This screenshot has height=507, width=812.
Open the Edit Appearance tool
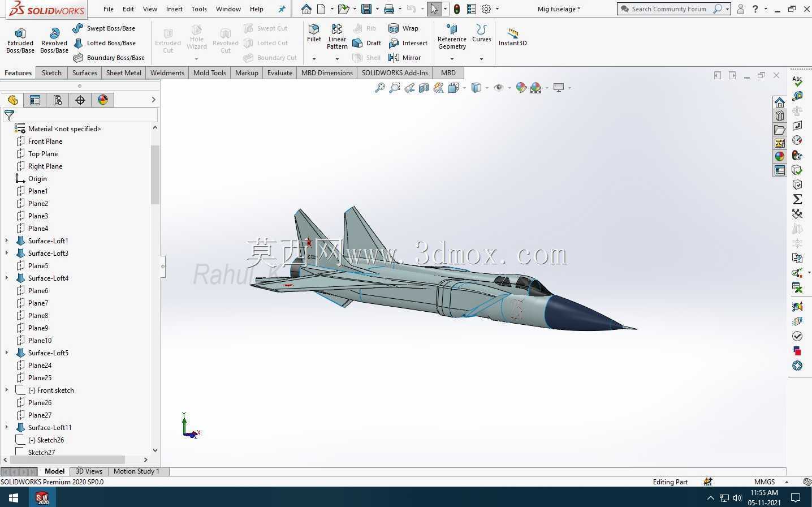[x=521, y=88]
